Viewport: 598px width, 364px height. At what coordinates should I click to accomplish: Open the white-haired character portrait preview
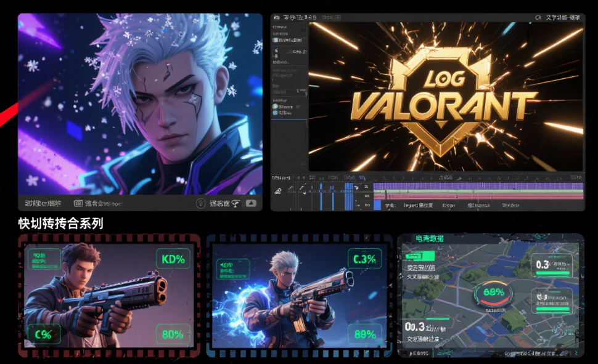(140, 104)
